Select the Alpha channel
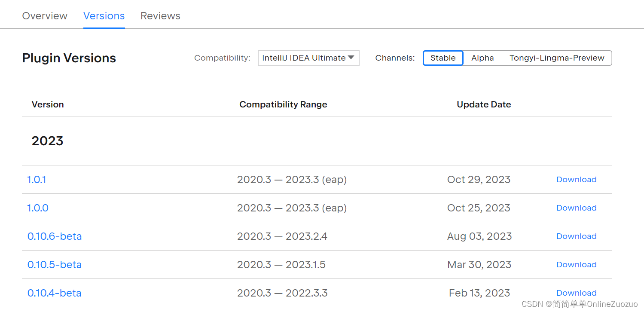Viewport: 644px width, 312px height. [x=482, y=58]
